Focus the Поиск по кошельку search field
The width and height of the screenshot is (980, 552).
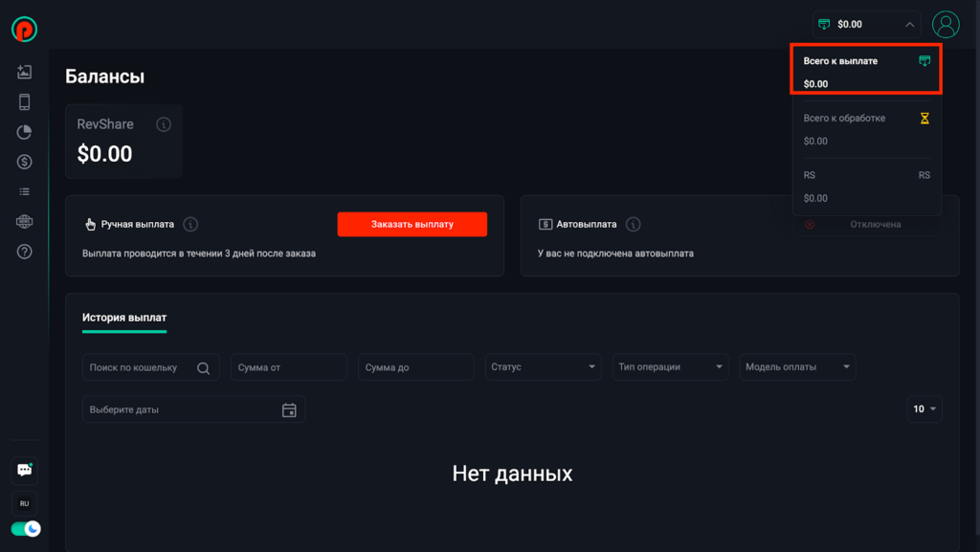[150, 367]
